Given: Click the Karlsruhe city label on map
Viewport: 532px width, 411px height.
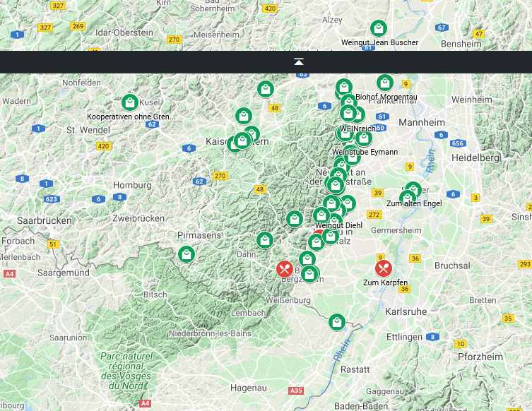Looking at the screenshot, I should [406, 311].
